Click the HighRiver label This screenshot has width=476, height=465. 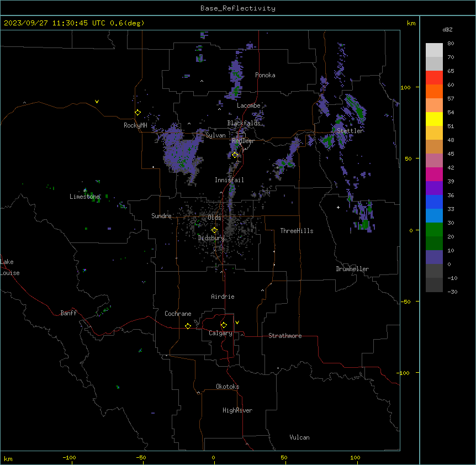pos(237,410)
